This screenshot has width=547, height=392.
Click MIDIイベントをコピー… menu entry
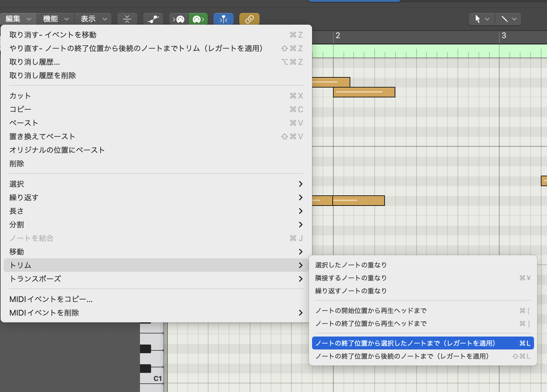51,299
